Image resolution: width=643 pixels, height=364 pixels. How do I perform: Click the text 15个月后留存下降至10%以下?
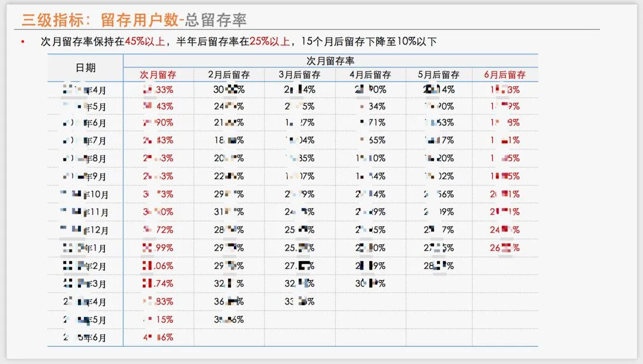coord(369,42)
